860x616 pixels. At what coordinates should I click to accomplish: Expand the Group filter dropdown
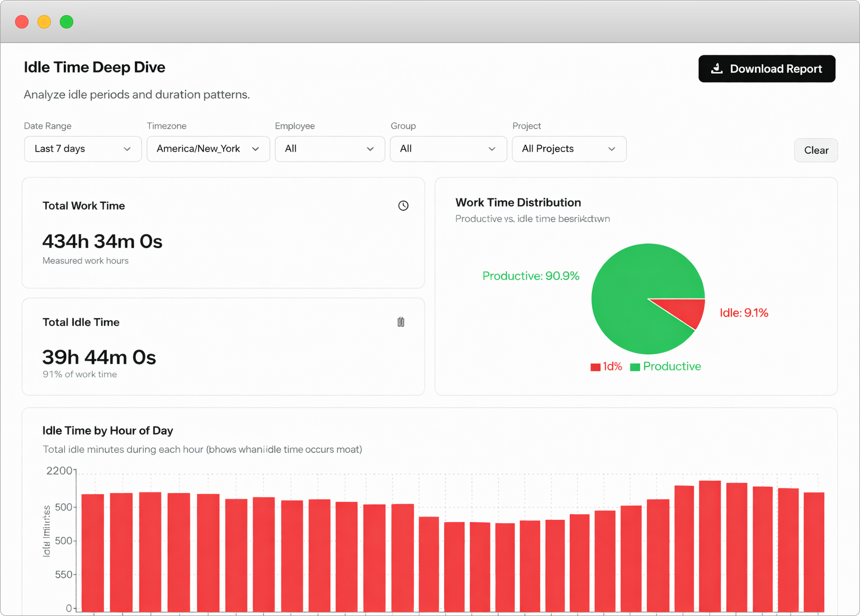[448, 149]
